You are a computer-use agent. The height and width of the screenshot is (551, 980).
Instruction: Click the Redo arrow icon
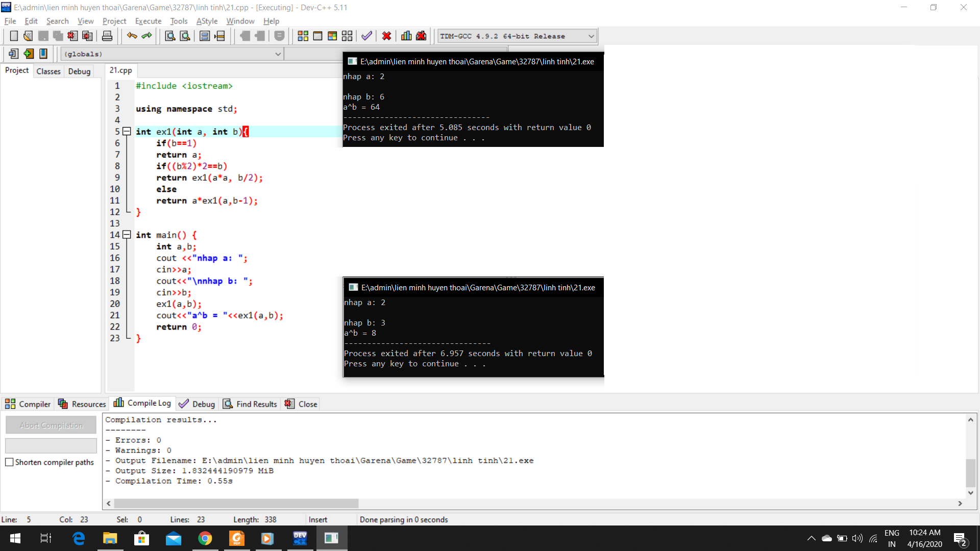point(147,36)
